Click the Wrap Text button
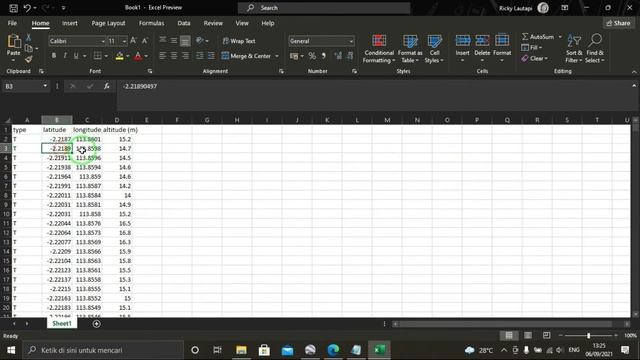Viewport: 640px width, 360px height. (239, 41)
